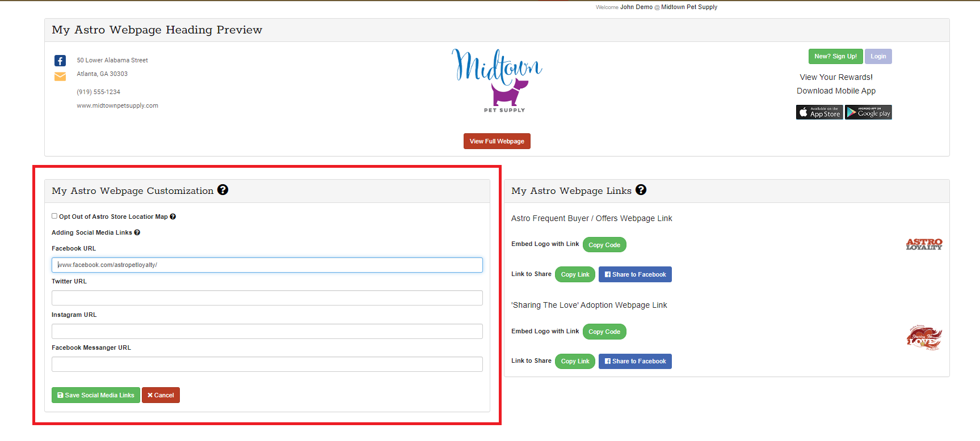Viewport: 980px width, 441px height.
Task: Open the App Store download badge
Action: click(x=819, y=112)
